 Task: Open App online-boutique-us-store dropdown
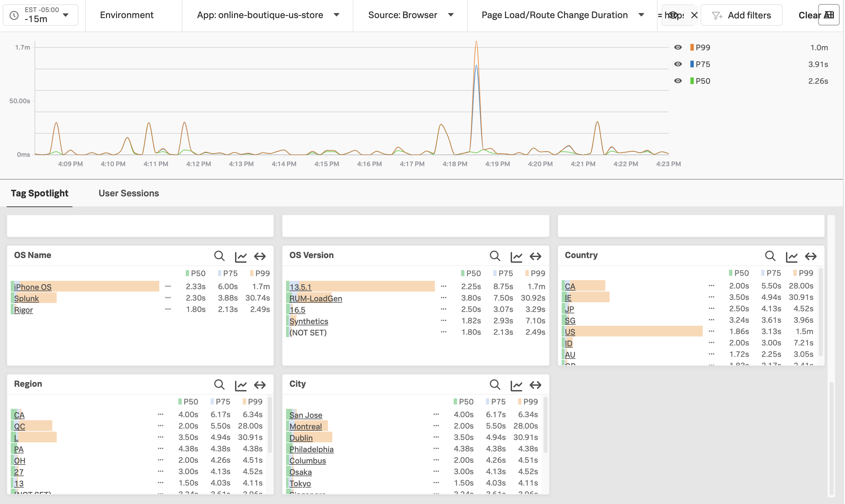(x=268, y=15)
